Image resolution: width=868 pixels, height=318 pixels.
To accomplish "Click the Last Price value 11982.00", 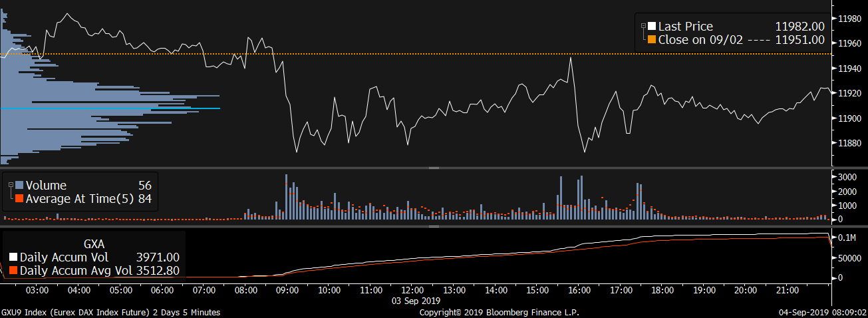I will (x=800, y=27).
